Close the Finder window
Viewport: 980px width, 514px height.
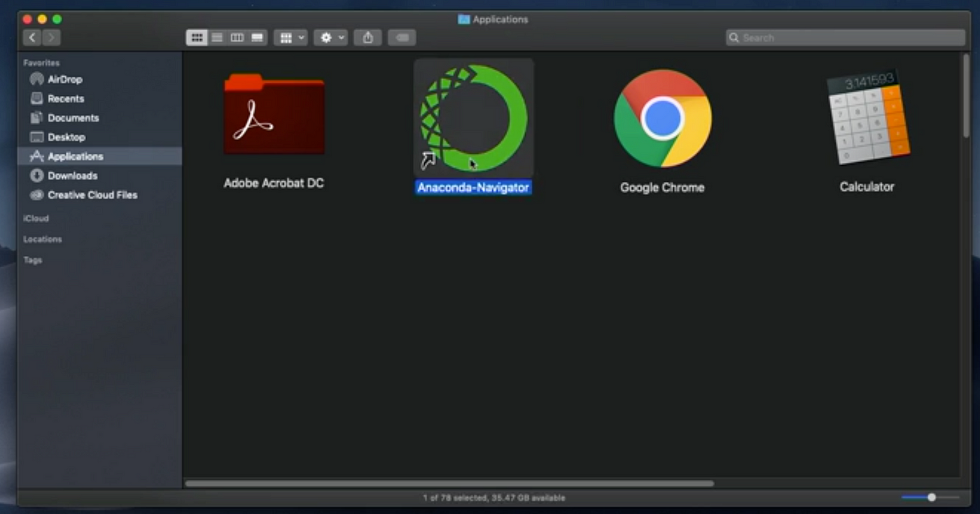[27, 19]
